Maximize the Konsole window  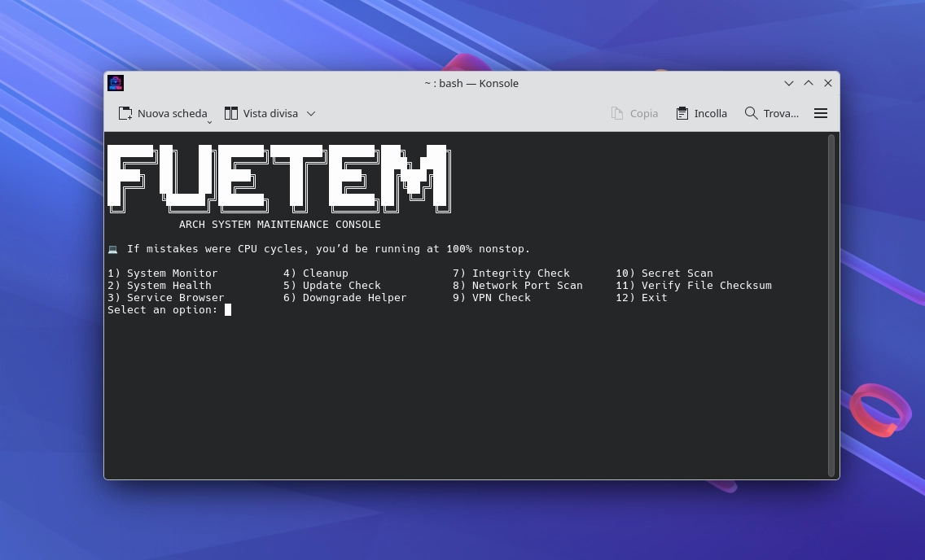[x=809, y=83]
